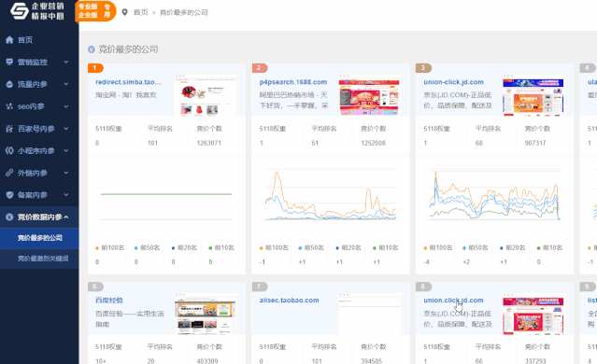
Task: Click 竞价个数 value 907317
Action: pyautogui.click(x=535, y=143)
